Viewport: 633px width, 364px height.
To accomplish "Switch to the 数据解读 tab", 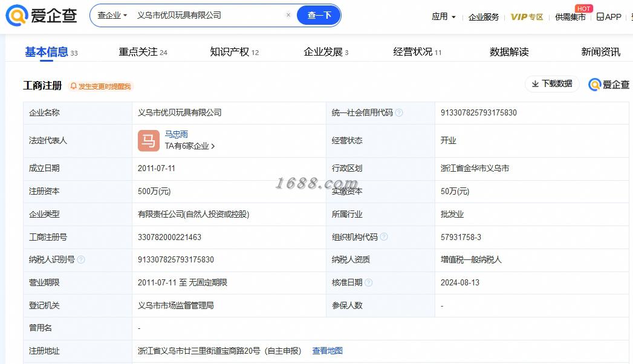I will click(x=509, y=52).
